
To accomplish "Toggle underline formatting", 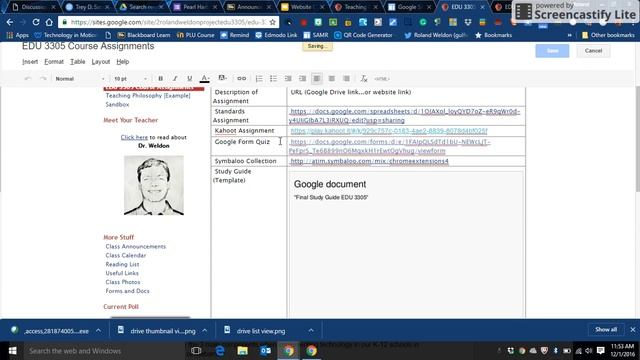I will tap(189, 78).
